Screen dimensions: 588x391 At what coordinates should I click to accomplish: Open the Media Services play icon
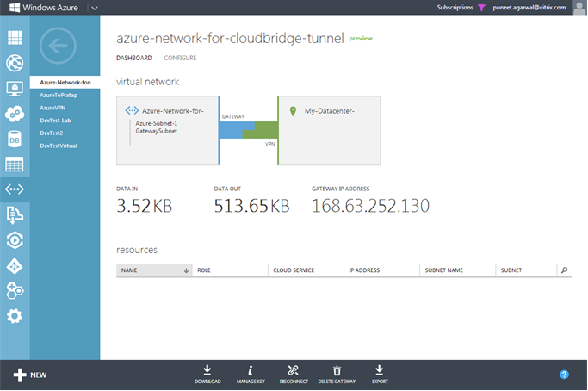click(x=15, y=240)
